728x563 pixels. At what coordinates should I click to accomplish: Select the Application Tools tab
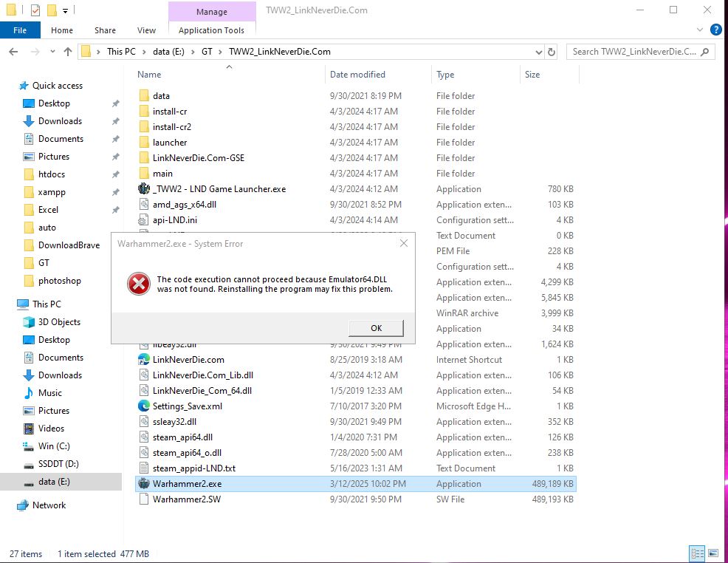[211, 30]
